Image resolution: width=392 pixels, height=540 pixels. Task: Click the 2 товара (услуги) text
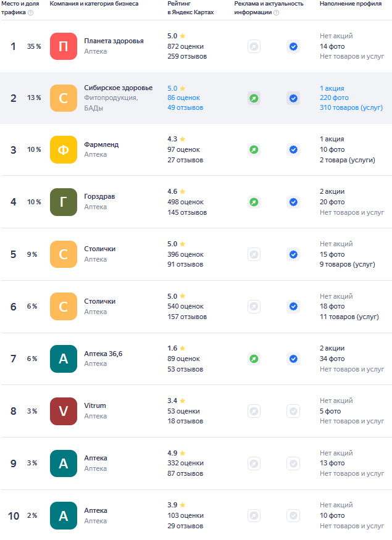[x=347, y=160]
